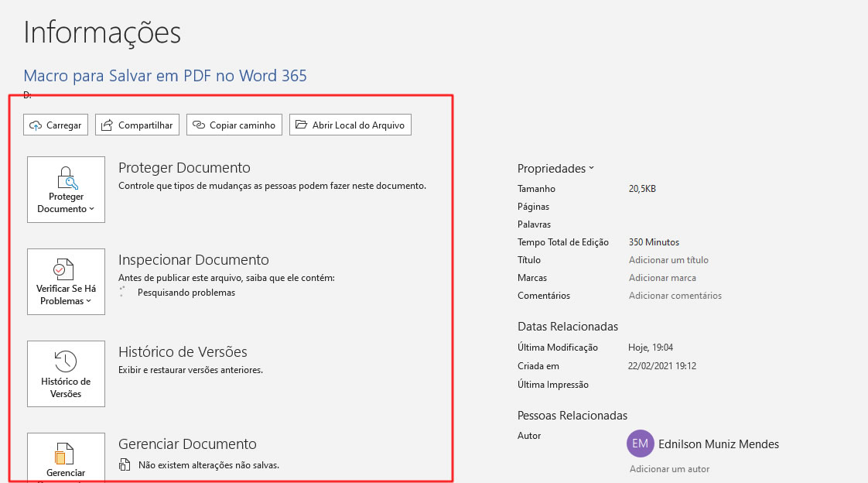Click the 350 Minutos editing time value
The image size is (868, 483).
pyautogui.click(x=654, y=242)
